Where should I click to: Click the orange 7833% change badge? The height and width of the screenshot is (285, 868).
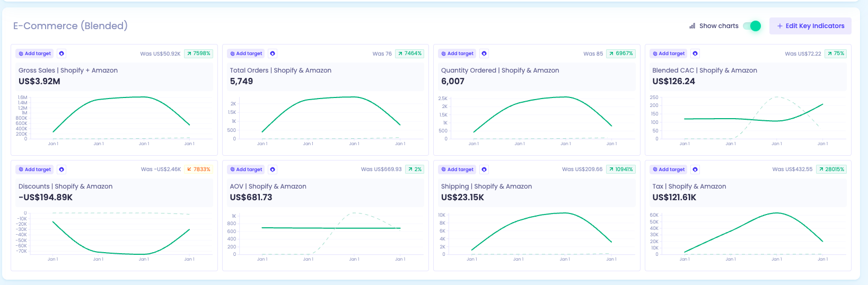pyautogui.click(x=198, y=170)
